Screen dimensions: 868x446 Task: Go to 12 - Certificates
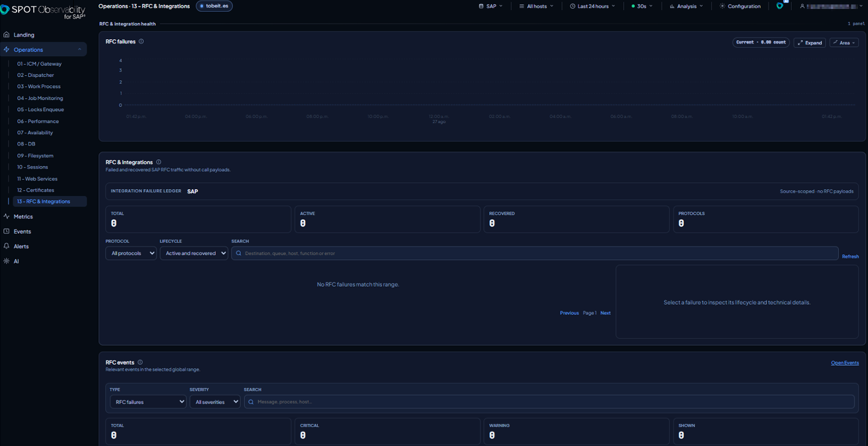tap(35, 190)
